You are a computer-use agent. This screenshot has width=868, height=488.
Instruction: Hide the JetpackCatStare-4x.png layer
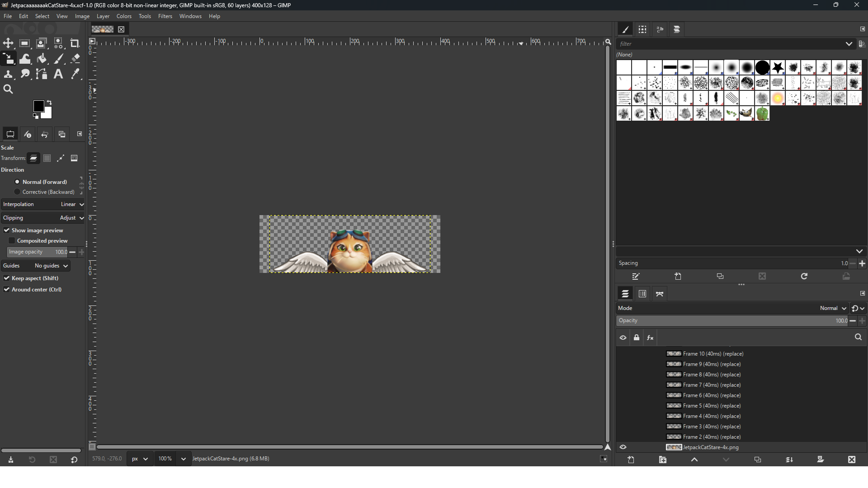[623, 447]
